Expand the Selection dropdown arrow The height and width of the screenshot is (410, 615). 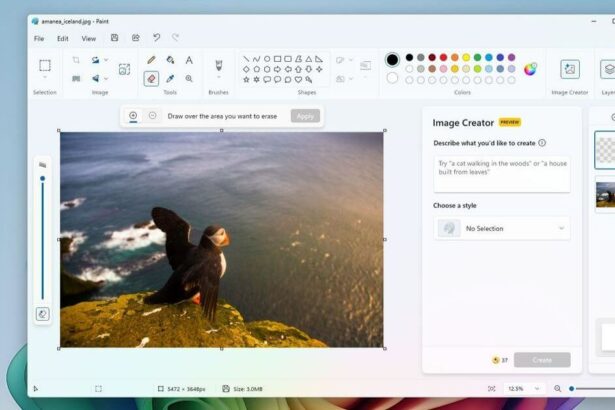click(45, 78)
